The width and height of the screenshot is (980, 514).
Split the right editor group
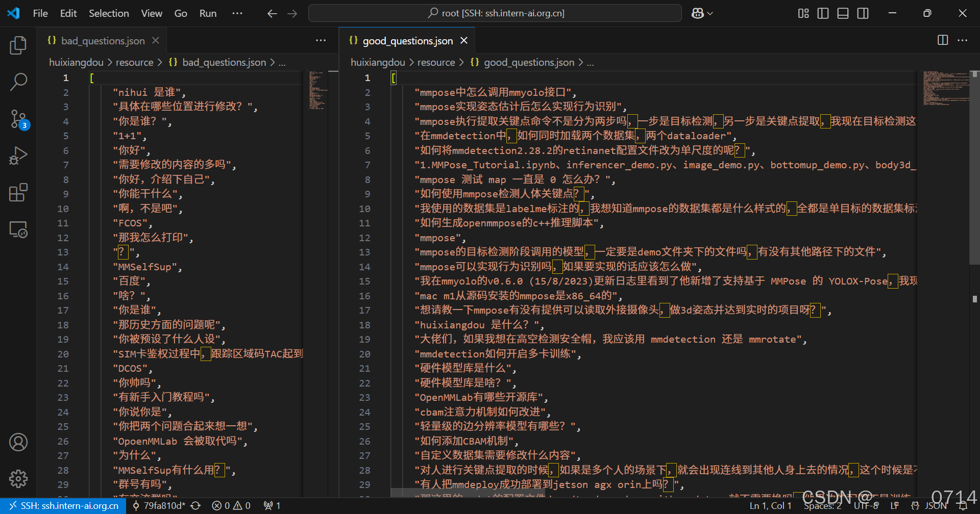tap(943, 40)
